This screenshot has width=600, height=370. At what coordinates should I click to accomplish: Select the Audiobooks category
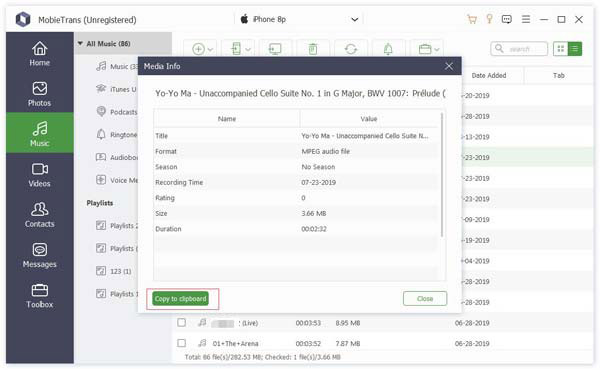[117, 157]
